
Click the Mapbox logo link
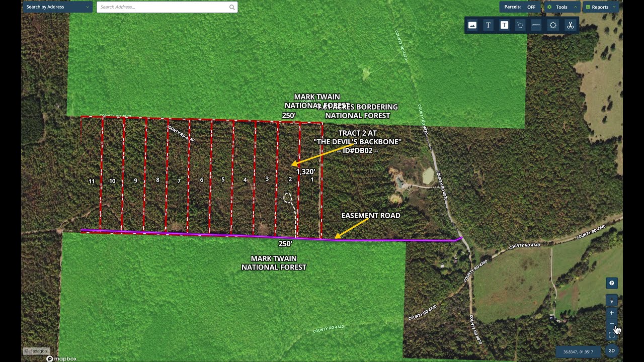[61, 358]
